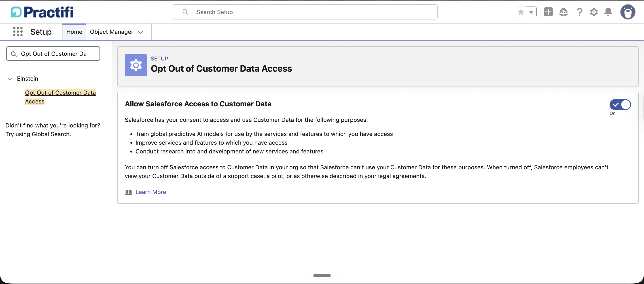Screen dimensions: 644x284
Task: Open the favorites list dropdown arrow
Action: click(531, 12)
